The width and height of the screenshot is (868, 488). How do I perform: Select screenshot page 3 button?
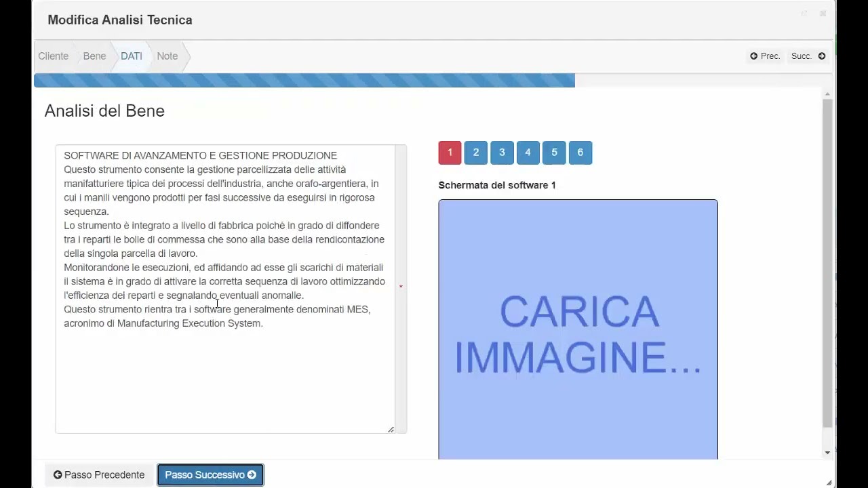click(x=502, y=152)
